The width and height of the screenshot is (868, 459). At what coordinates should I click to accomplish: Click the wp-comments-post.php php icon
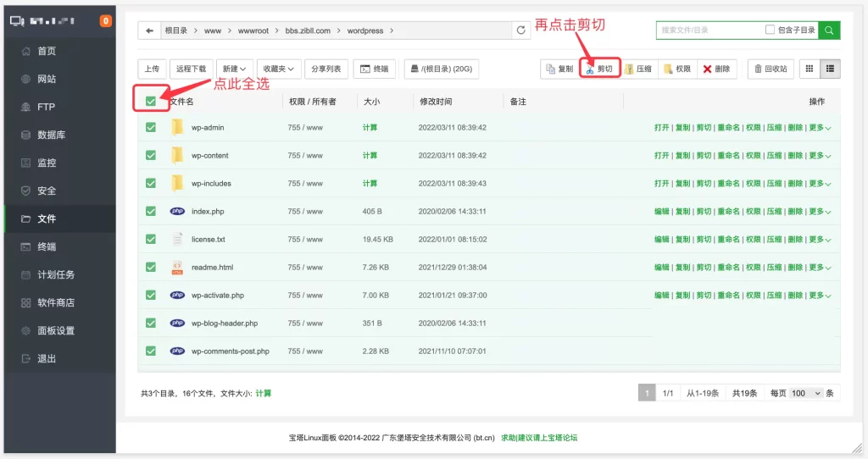[x=177, y=351]
